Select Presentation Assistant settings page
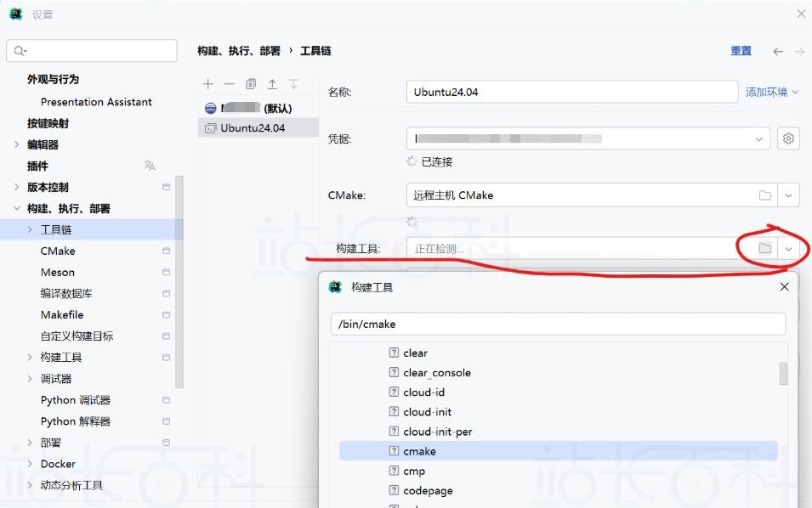812x508 pixels. tap(96, 102)
